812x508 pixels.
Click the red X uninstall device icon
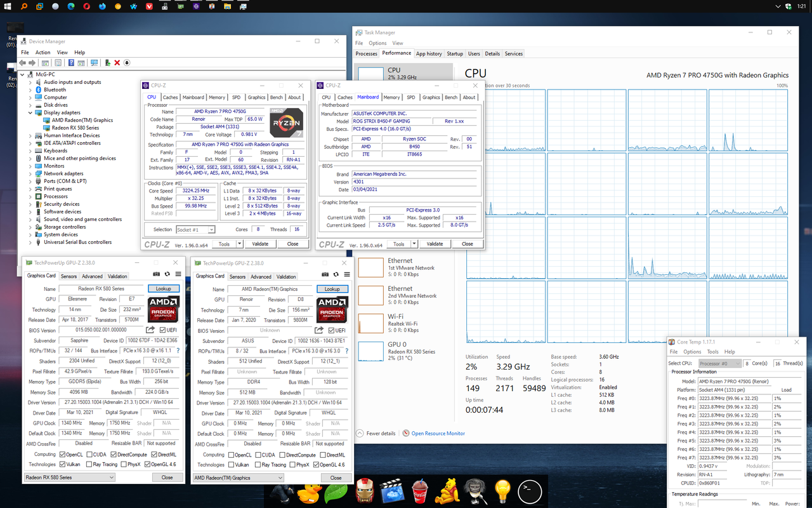click(117, 63)
